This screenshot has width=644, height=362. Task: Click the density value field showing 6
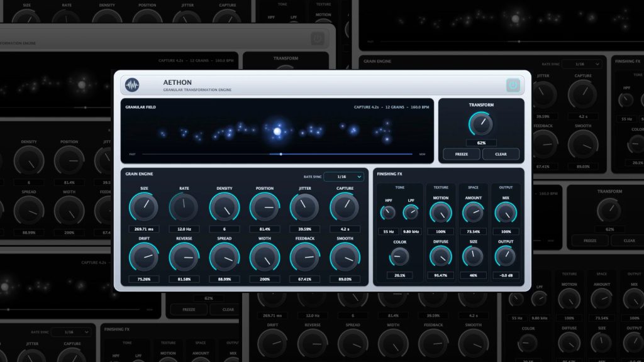pyautogui.click(x=225, y=229)
